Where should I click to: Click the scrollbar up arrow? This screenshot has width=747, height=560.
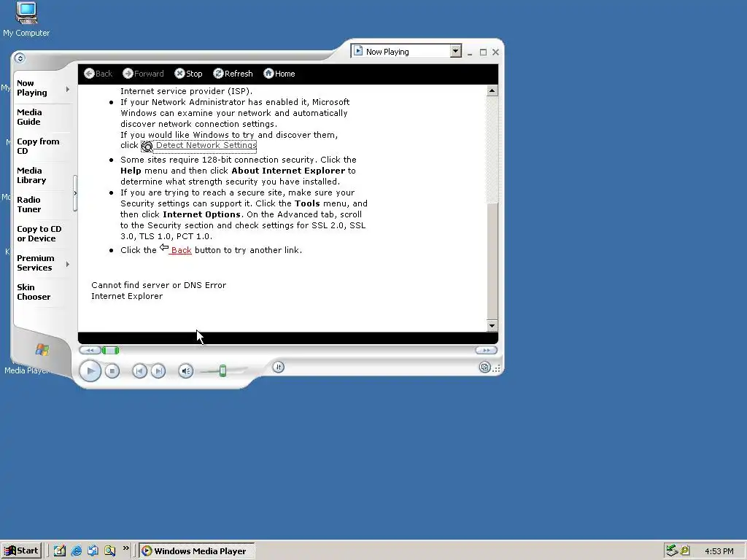coord(492,90)
